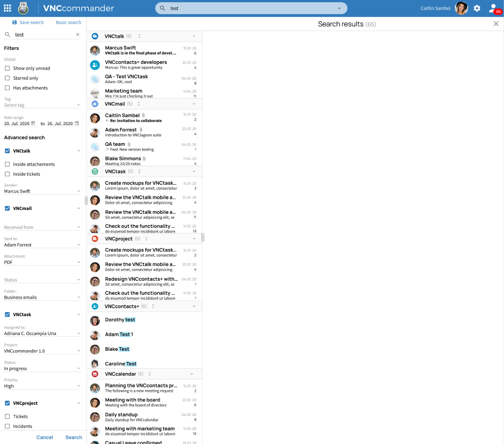The height and width of the screenshot is (444, 504).
Task: Switch to Basic search
Action: tap(69, 22)
